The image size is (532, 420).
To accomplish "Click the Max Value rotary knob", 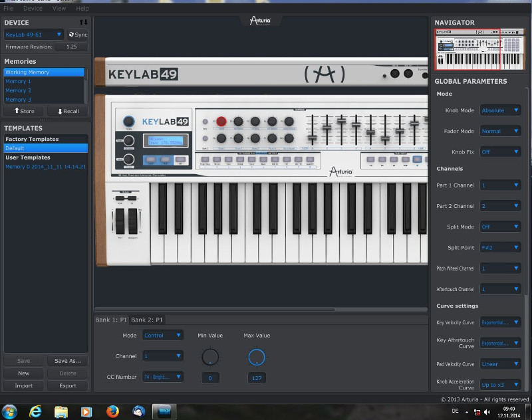I will 257,357.
